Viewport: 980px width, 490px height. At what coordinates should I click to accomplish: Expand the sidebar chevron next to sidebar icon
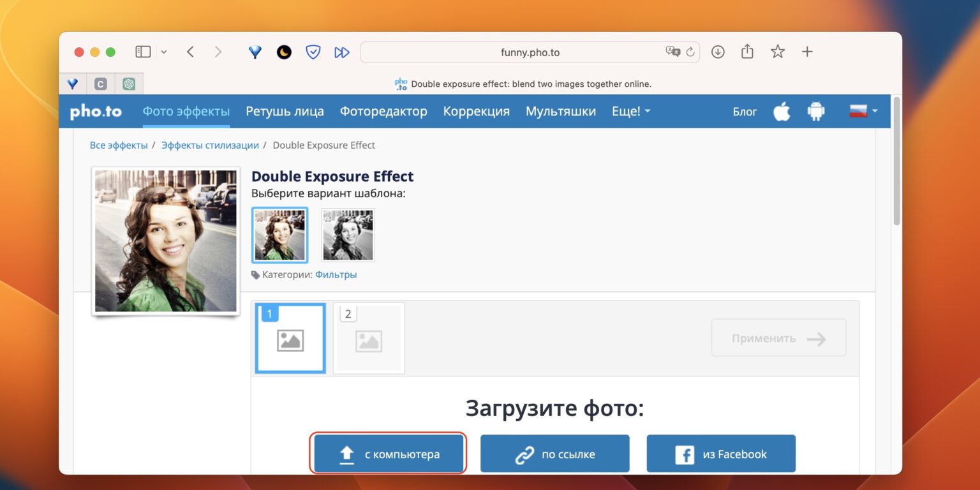[163, 51]
